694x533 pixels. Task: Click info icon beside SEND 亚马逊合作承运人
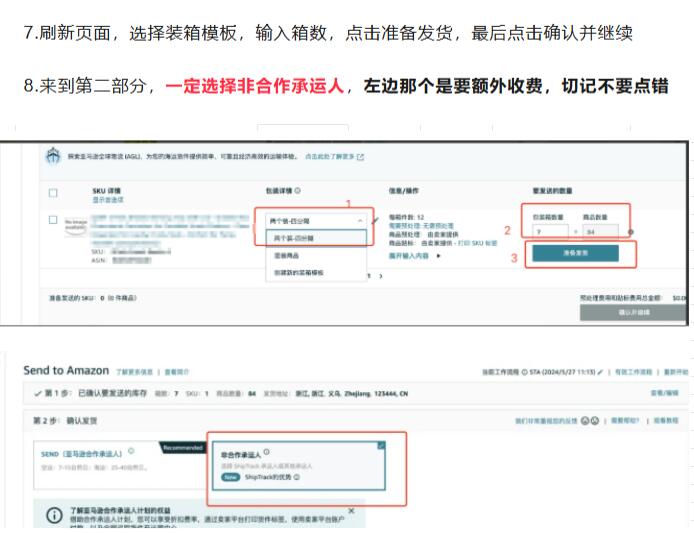pyautogui.click(x=131, y=451)
